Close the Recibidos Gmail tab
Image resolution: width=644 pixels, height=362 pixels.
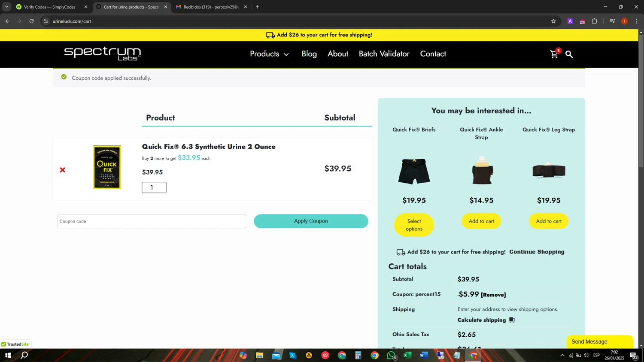pos(246,7)
